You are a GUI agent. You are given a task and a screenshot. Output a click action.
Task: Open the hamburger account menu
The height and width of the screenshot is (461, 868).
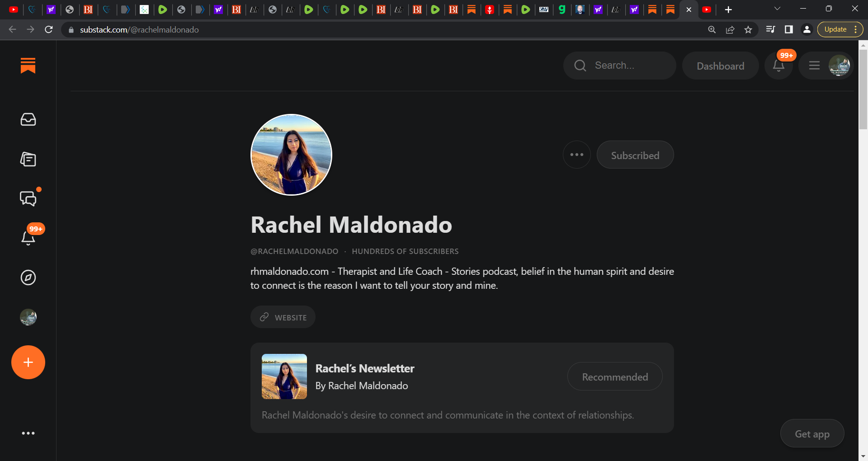[814, 66]
